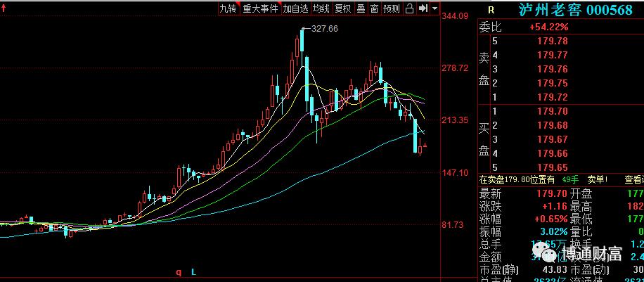Click buy level 1 price 179.70
This screenshot has height=282, width=644.
click(x=553, y=111)
